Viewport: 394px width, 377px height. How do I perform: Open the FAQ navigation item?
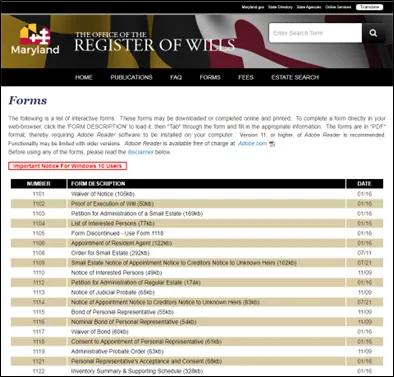tap(176, 77)
